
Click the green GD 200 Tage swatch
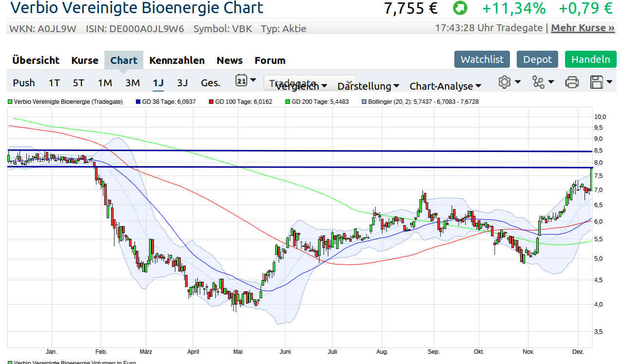point(288,102)
